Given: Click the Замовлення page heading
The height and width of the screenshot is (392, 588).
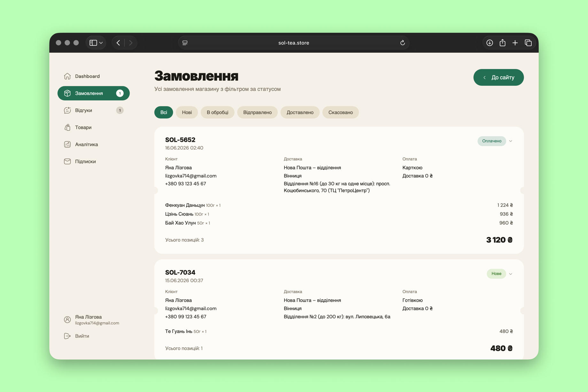Looking at the screenshot, I should pos(196,76).
